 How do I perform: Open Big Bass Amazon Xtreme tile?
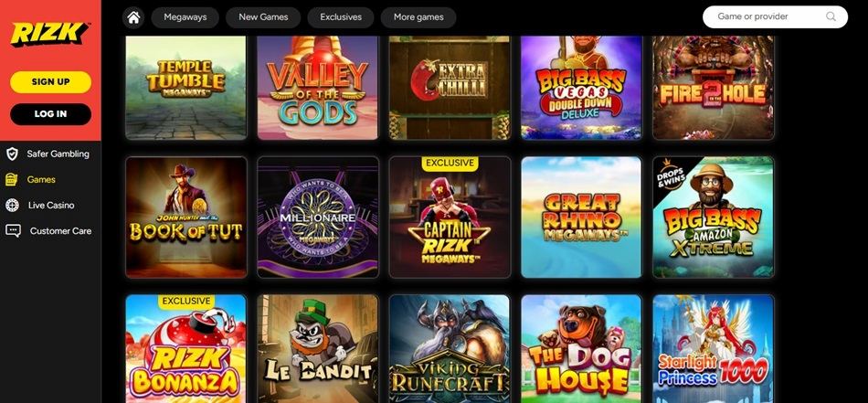coord(713,217)
